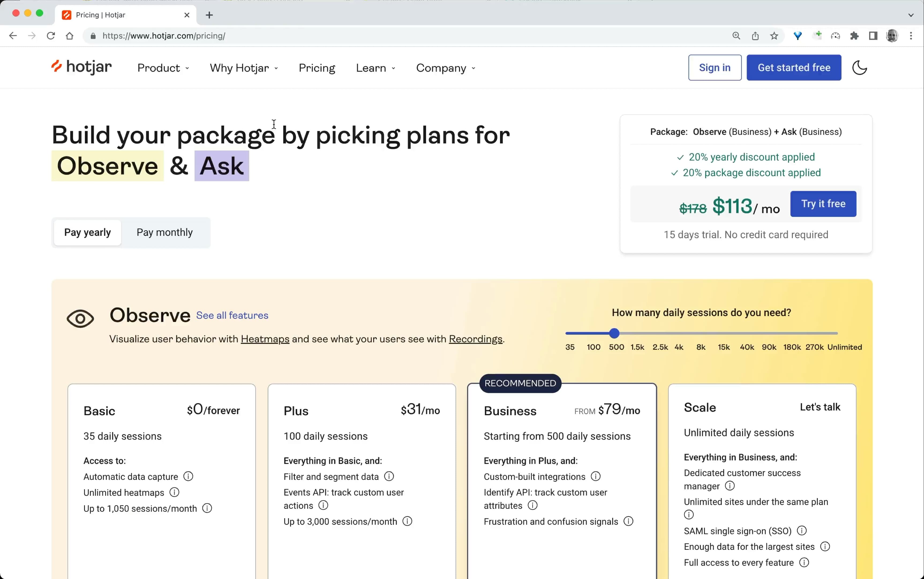Reload the page
Image resolution: width=924 pixels, height=579 pixels.
(x=51, y=36)
